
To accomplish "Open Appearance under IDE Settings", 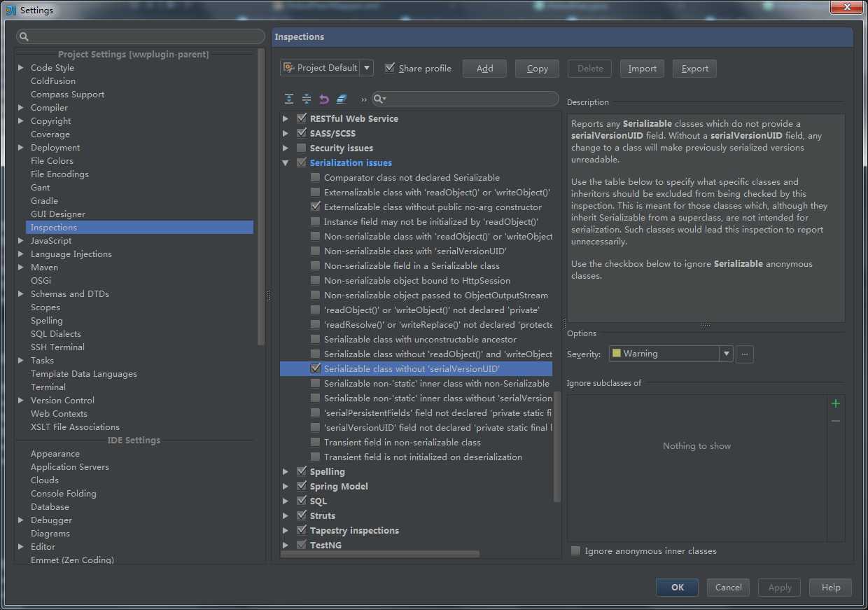I will (55, 454).
